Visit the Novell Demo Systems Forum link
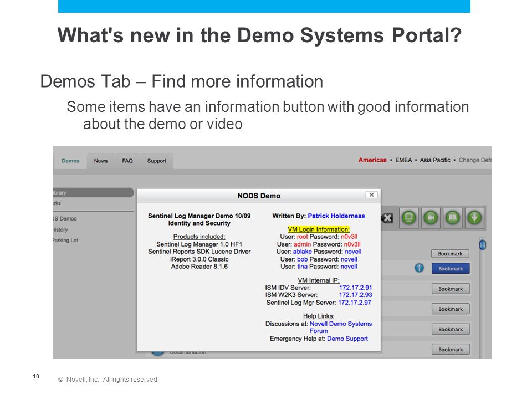Image resolution: width=532 pixels, height=399 pixels. [x=341, y=327]
